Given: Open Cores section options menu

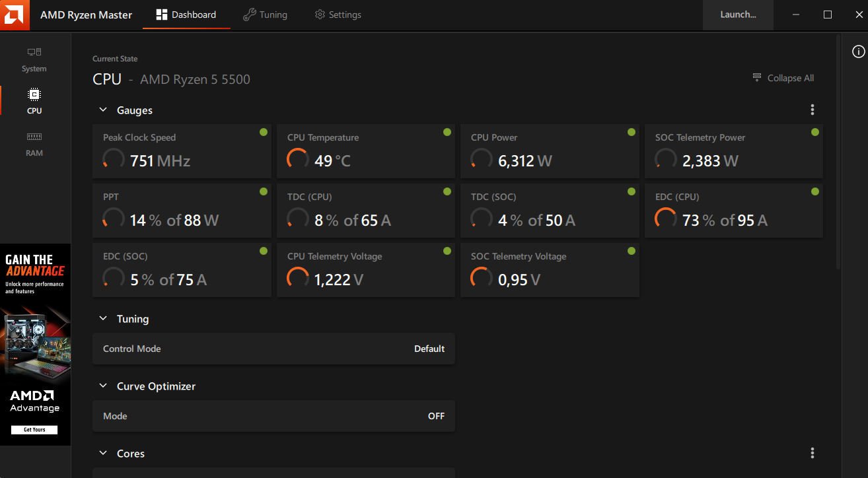Looking at the screenshot, I should click(813, 454).
